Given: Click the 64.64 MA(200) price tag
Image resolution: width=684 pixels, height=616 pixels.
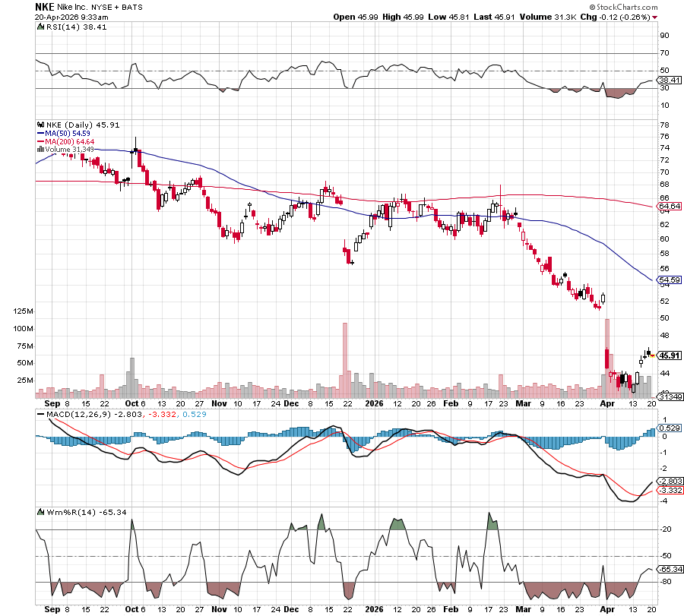Looking at the screenshot, I should point(669,206).
